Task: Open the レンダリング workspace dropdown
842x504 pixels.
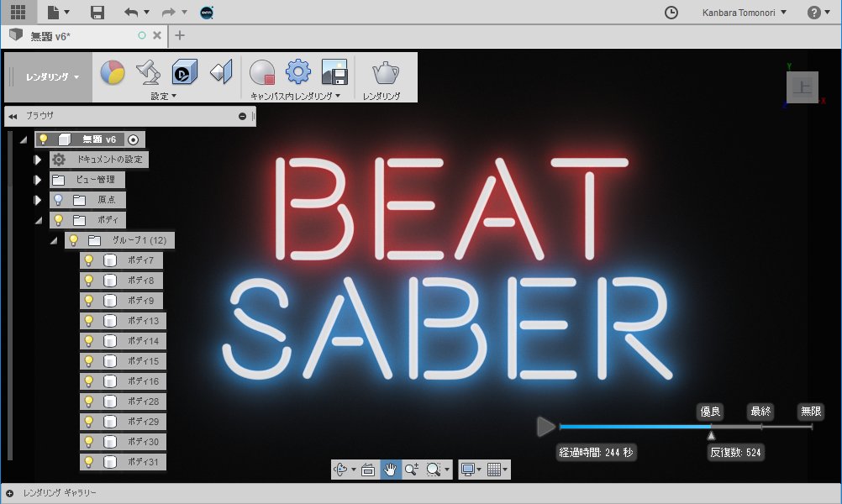Action: pos(51,76)
